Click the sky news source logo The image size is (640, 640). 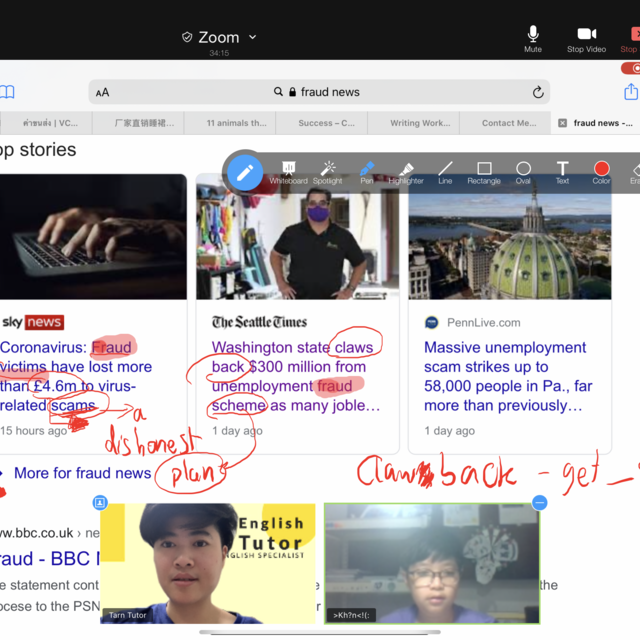[33, 322]
